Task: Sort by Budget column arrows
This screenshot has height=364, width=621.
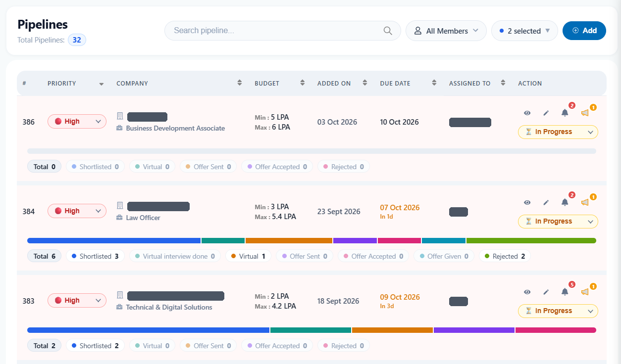Action: tap(302, 83)
